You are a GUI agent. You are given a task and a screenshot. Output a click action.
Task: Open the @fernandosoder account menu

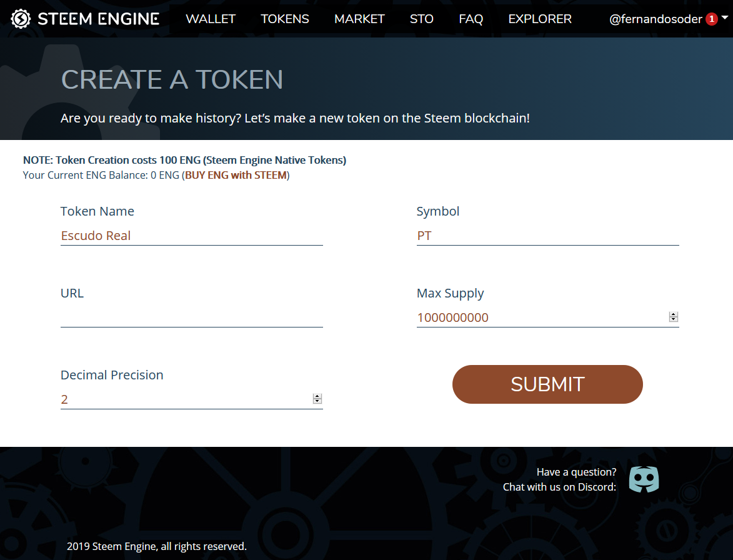[x=656, y=19]
